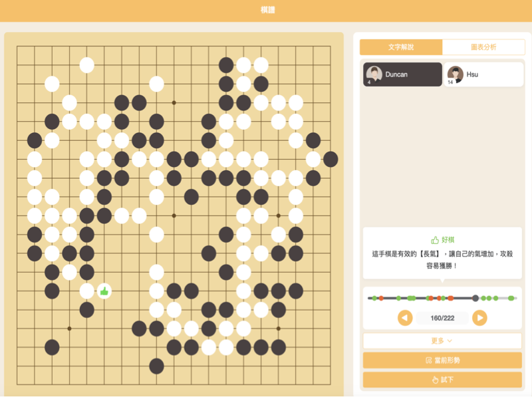
Task: Jump to the first red marker on the timeline
Action: click(x=381, y=298)
